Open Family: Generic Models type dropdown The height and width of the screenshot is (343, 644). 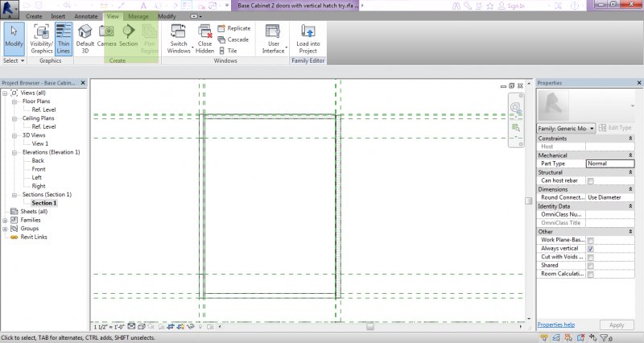(566, 129)
